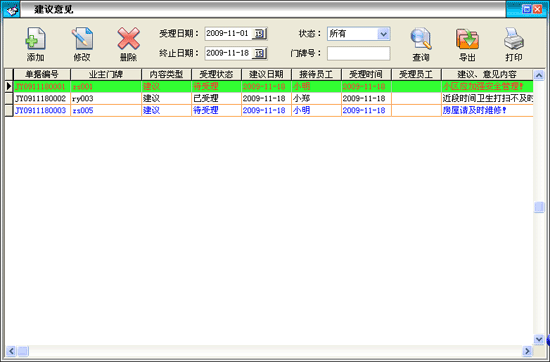
Task: Click door number cell ry003
Action: tap(106, 98)
